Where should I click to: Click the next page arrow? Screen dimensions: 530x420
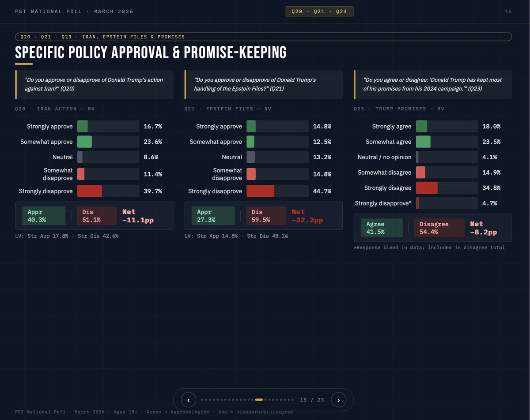coord(339,400)
